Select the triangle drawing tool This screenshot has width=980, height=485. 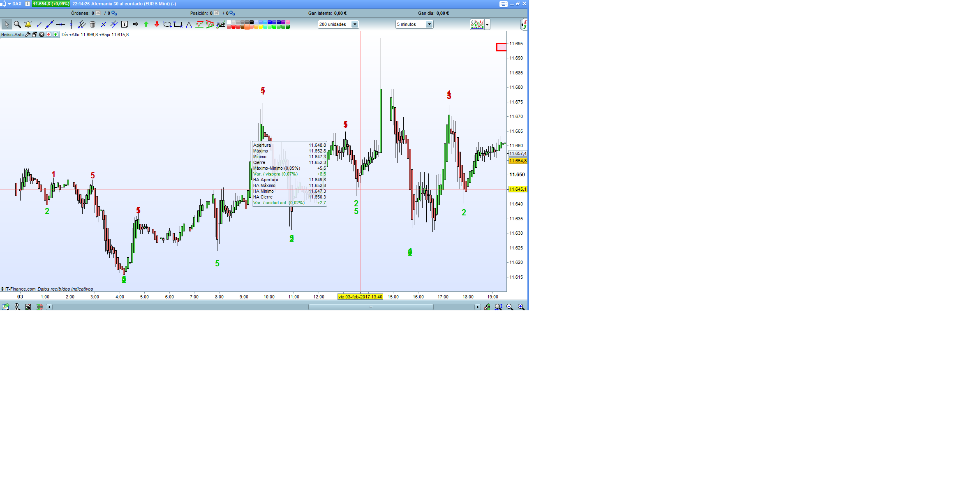(189, 25)
